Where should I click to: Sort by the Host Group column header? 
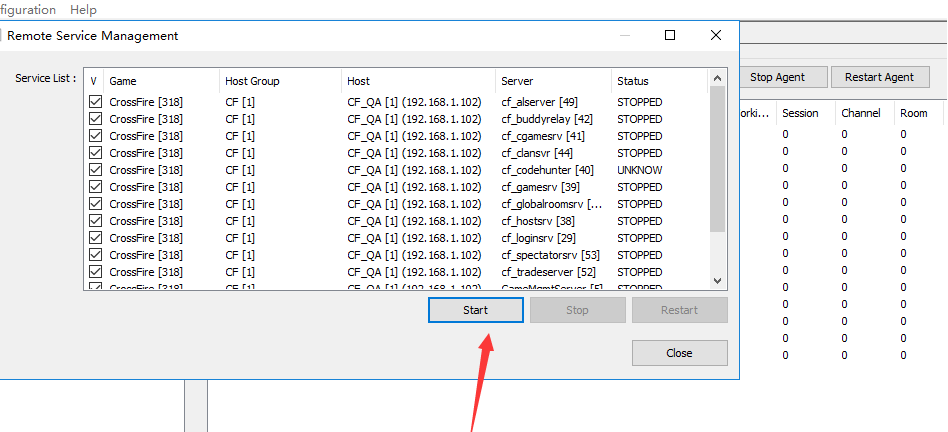(281, 81)
